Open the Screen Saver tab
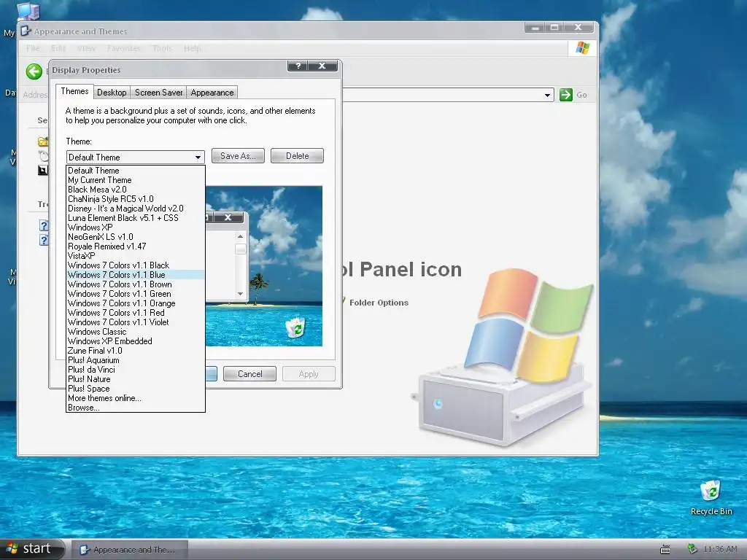747x560 pixels. coord(158,93)
